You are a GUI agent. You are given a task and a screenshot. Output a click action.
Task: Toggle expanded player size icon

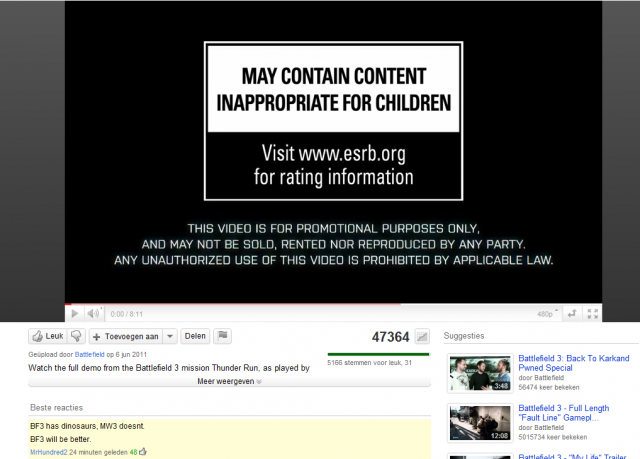pyautogui.click(x=572, y=313)
